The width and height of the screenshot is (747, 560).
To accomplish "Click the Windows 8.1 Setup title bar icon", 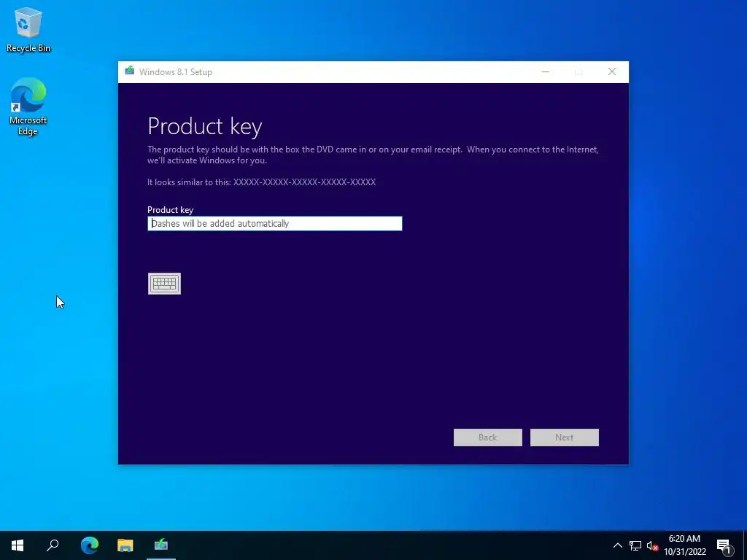I will coord(130,71).
